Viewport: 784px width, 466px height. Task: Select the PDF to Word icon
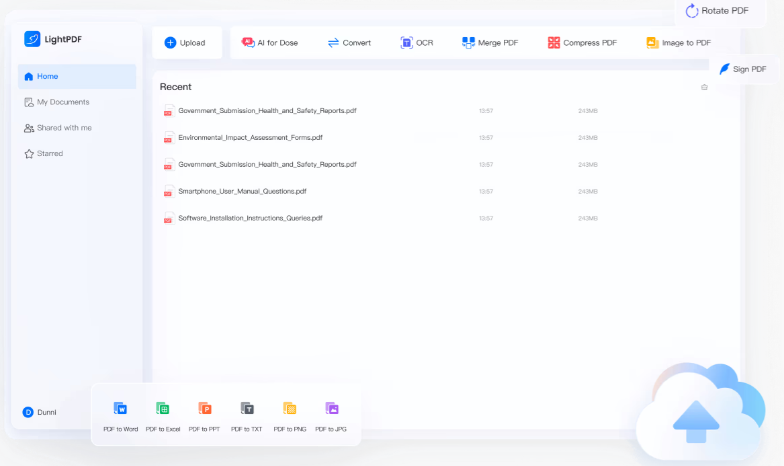click(x=120, y=408)
